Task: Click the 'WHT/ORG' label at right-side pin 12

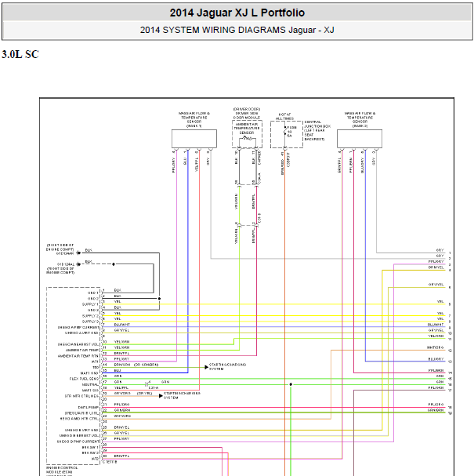Action: 435,347
